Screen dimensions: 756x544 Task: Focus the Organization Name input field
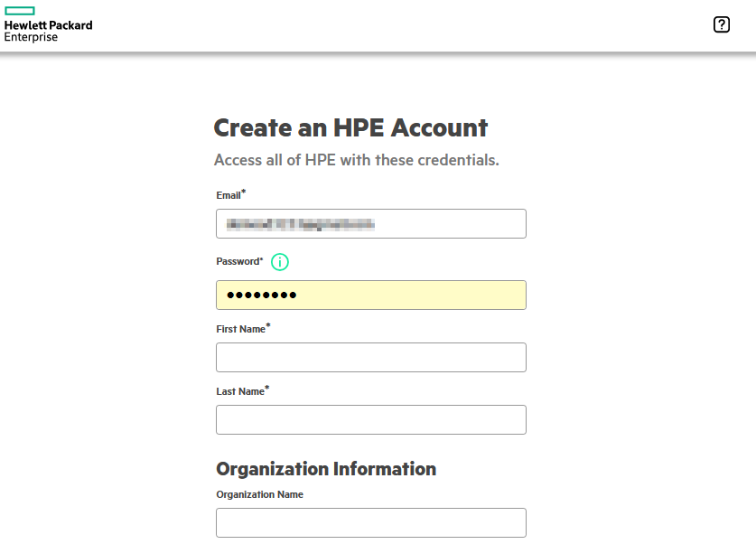[370, 523]
